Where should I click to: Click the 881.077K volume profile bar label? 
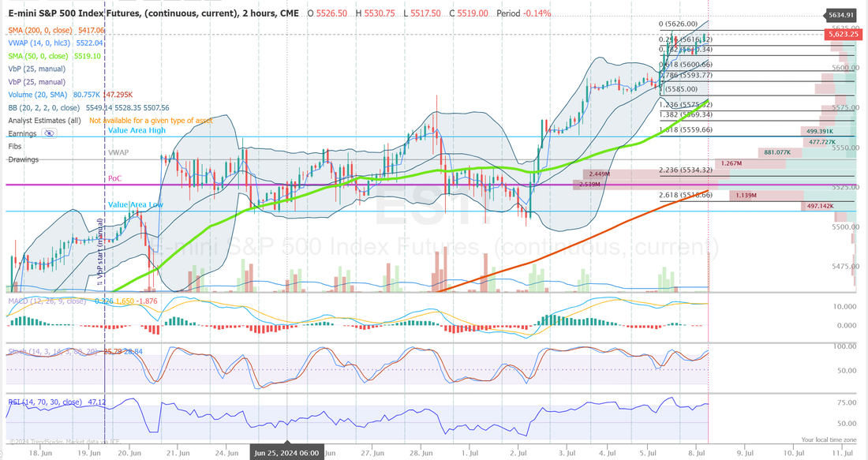[x=777, y=152]
